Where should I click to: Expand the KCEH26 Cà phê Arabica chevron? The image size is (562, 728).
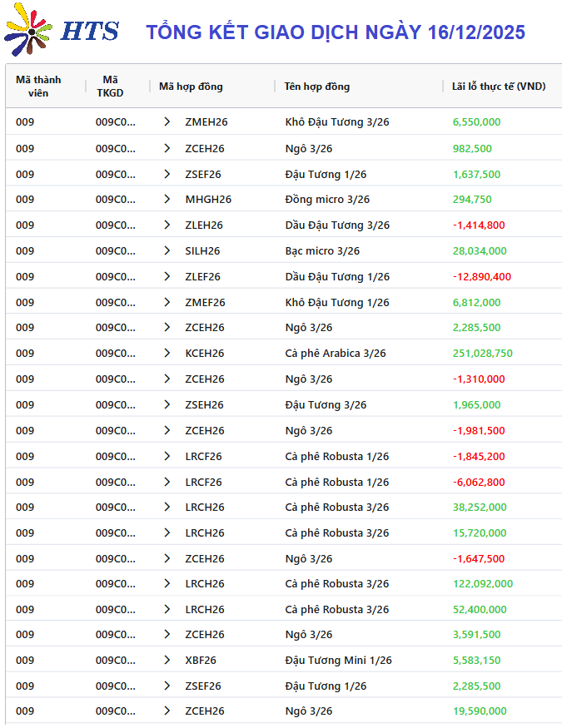coord(167,354)
